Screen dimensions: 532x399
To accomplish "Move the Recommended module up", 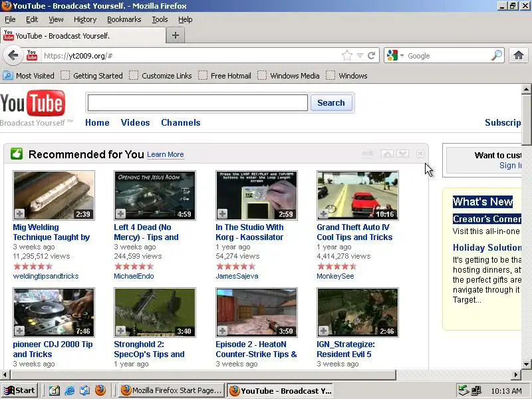I will [387, 154].
